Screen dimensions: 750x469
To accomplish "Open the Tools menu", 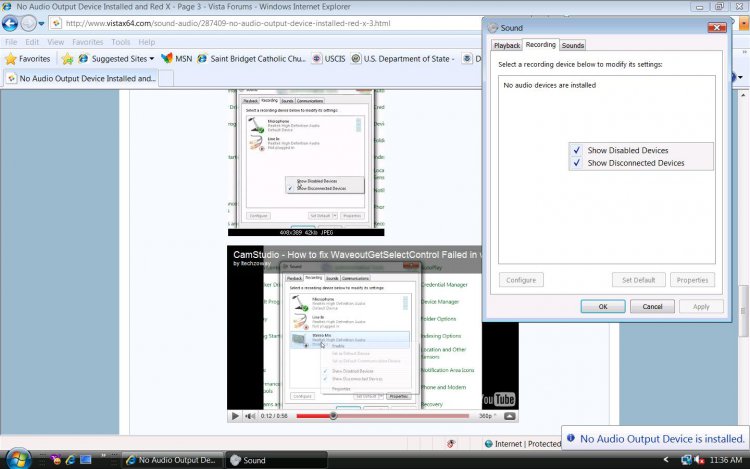I will [121, 42].
